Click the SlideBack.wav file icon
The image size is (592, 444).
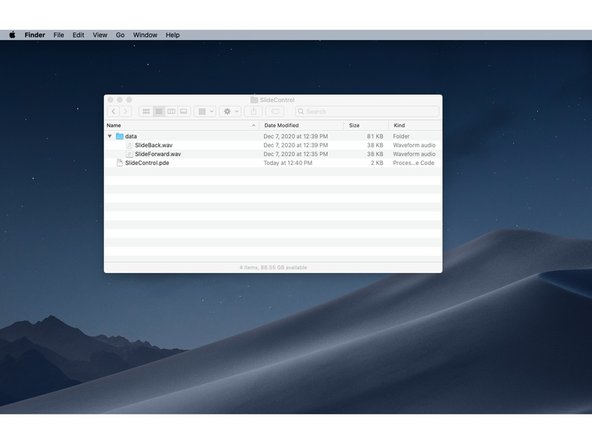point(130,145)
